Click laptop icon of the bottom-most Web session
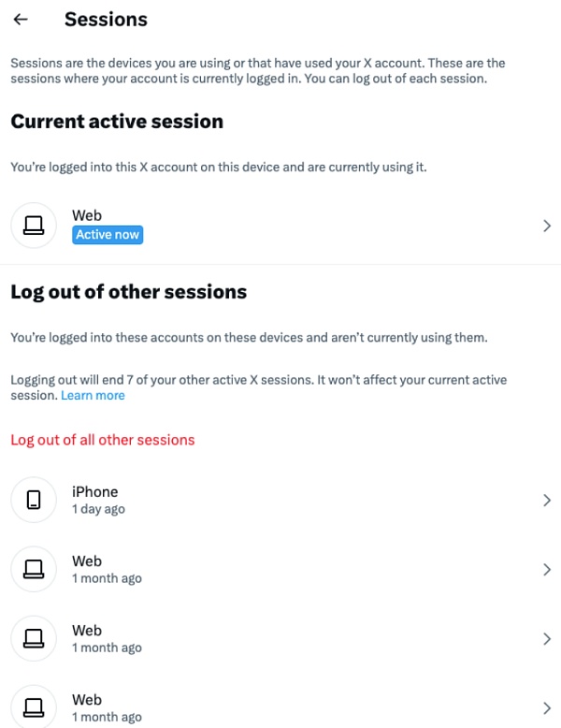Screen dimensions: 561x728 [34, 707]
